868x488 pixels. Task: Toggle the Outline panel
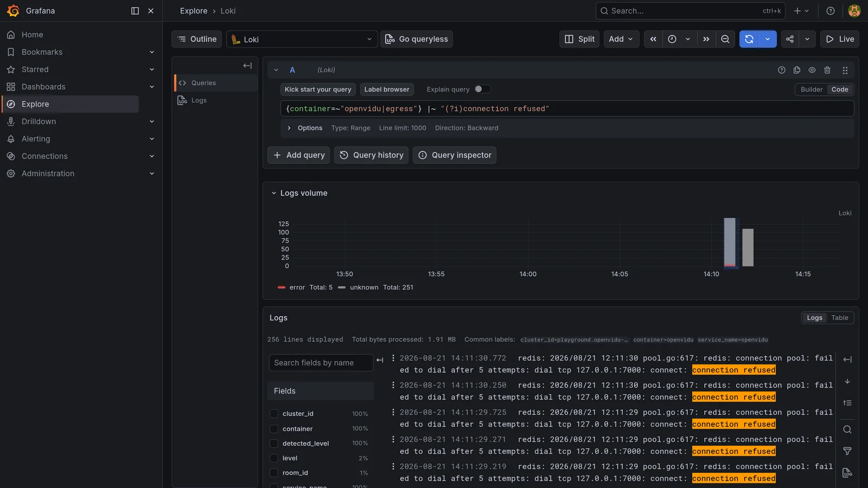pos(197,39)
